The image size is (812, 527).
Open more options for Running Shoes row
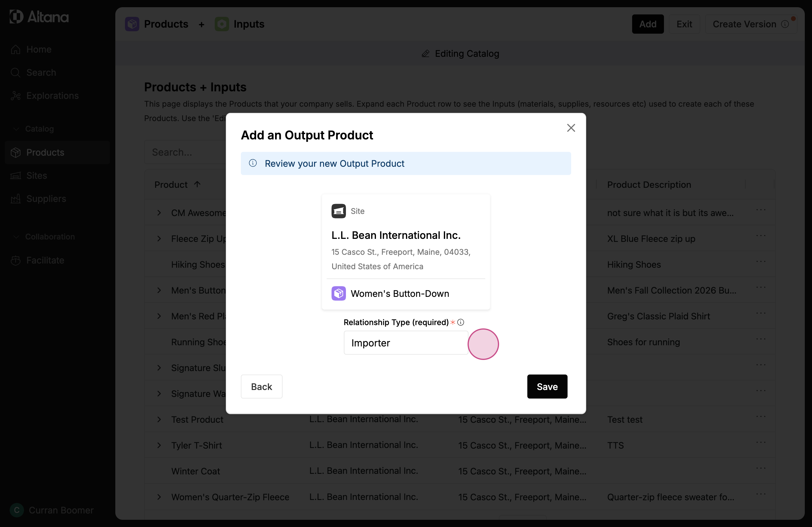pyautogui.click(x=761, y=339)
